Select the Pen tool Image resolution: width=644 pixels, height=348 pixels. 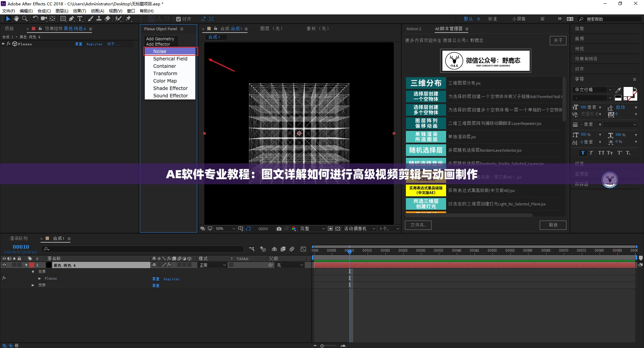[x=71, y=19]
